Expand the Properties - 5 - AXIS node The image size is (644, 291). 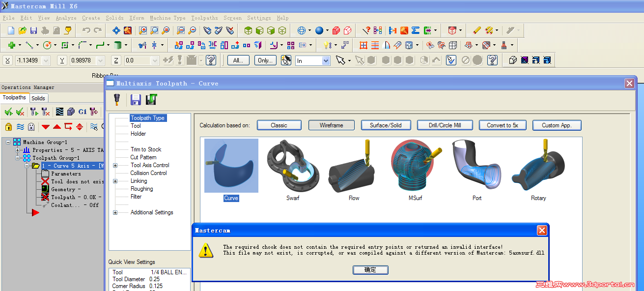pyautogui.click(x=18, y=150)
